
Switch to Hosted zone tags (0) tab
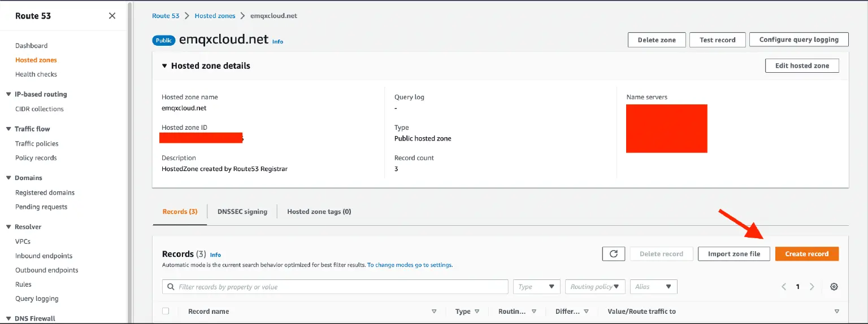coord(319,212)
